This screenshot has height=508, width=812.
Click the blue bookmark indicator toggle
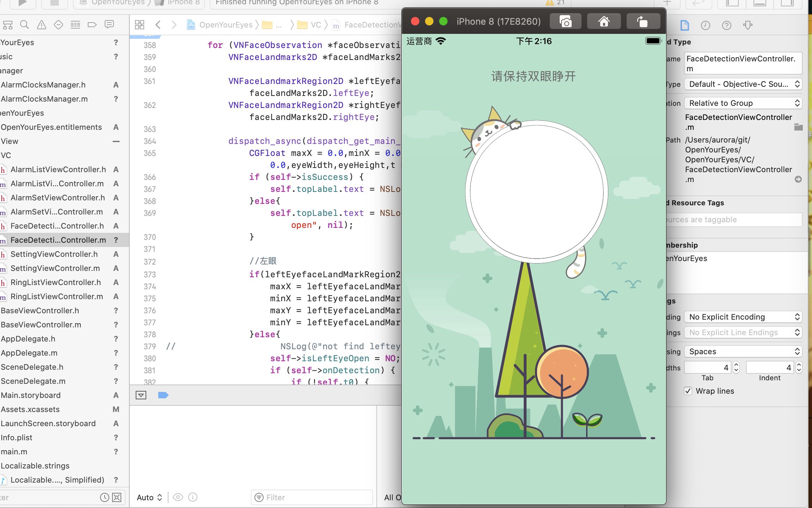(163, 395)
